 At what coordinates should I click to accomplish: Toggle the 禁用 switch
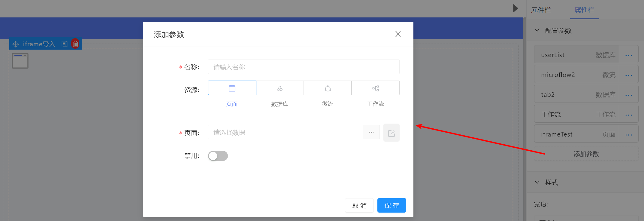[218, 156]
